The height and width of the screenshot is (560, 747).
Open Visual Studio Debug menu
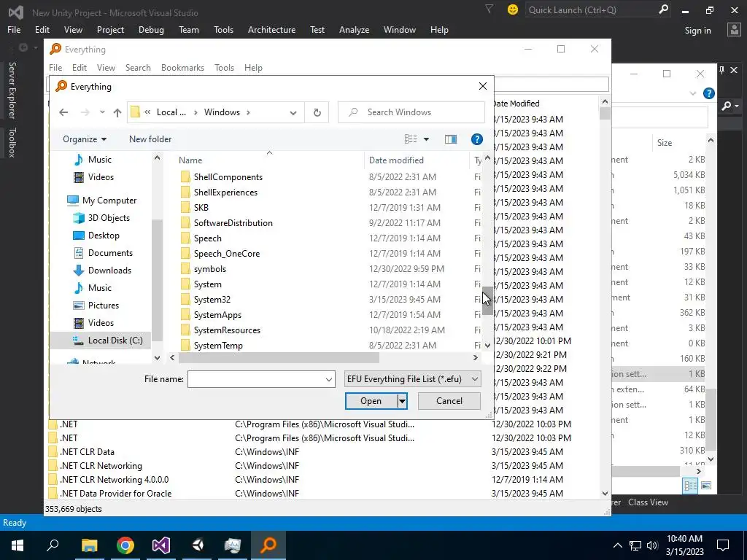tap(151, 29)
